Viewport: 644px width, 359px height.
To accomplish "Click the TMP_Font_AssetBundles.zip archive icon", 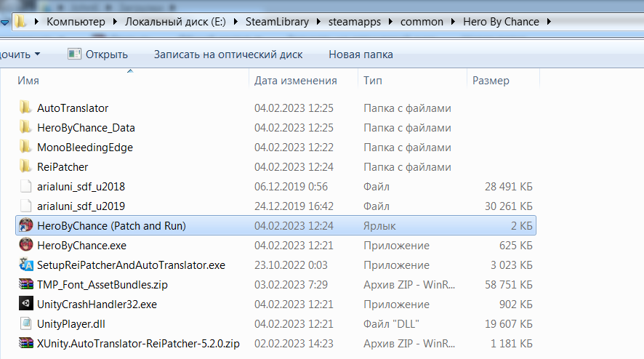I will pos(25,285).
